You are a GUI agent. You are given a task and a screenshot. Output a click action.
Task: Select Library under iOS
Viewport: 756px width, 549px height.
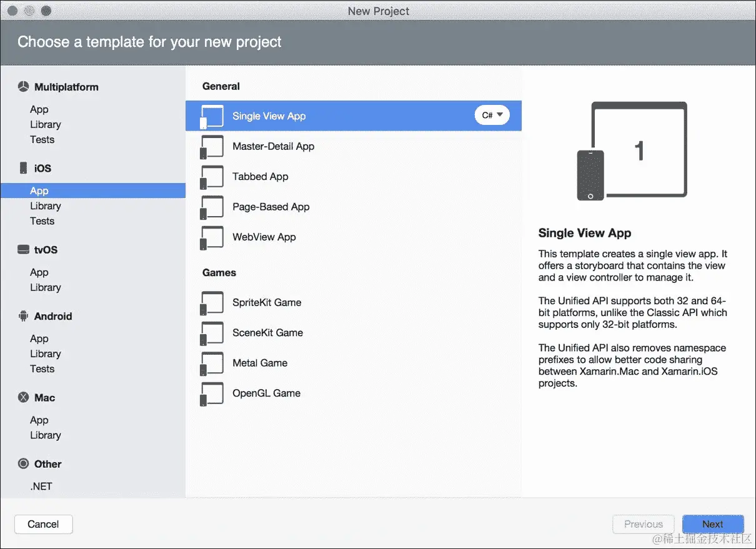[x=46, y=205]
